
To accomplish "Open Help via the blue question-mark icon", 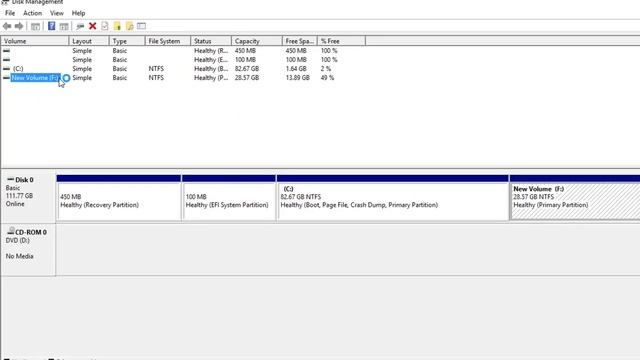I will pyautogui.click(x=51, y=26).
